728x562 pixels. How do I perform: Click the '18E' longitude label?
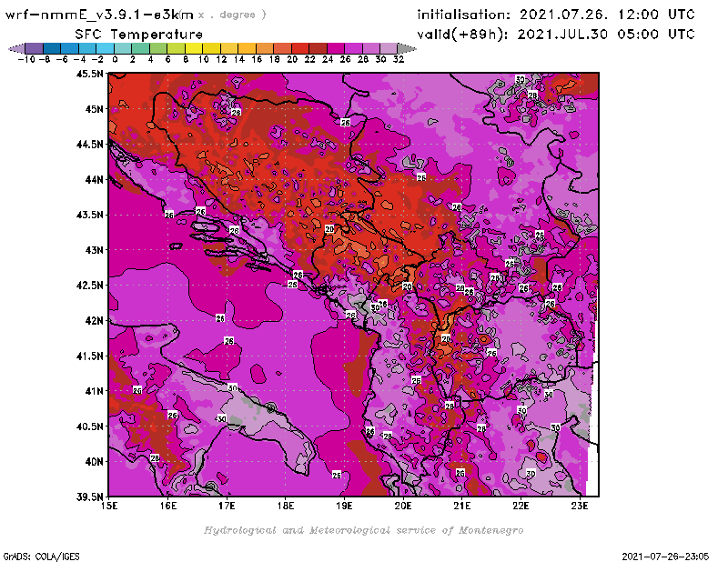[286, 506]
